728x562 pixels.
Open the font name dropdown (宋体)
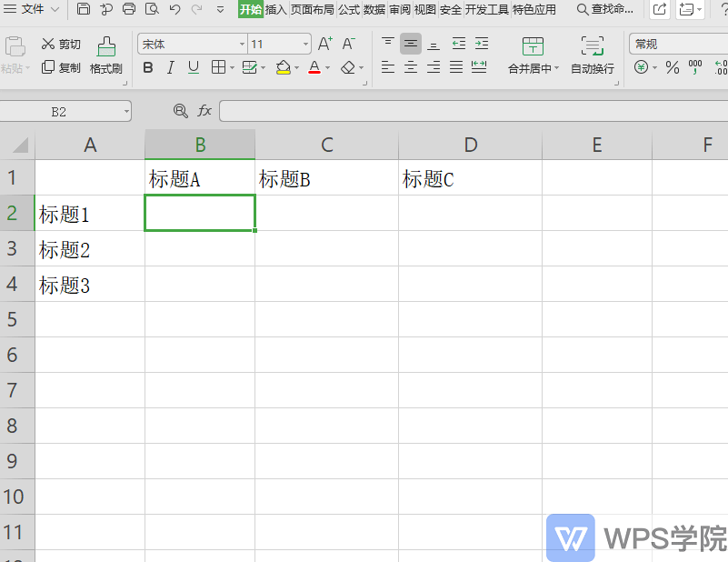(x=242, y=45)
